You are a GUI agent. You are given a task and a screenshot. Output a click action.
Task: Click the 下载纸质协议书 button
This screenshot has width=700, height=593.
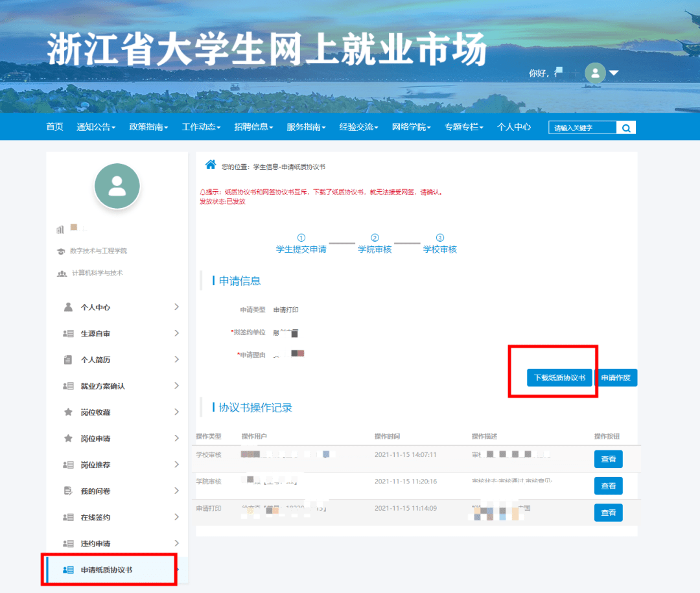click(x=559, y=377)
